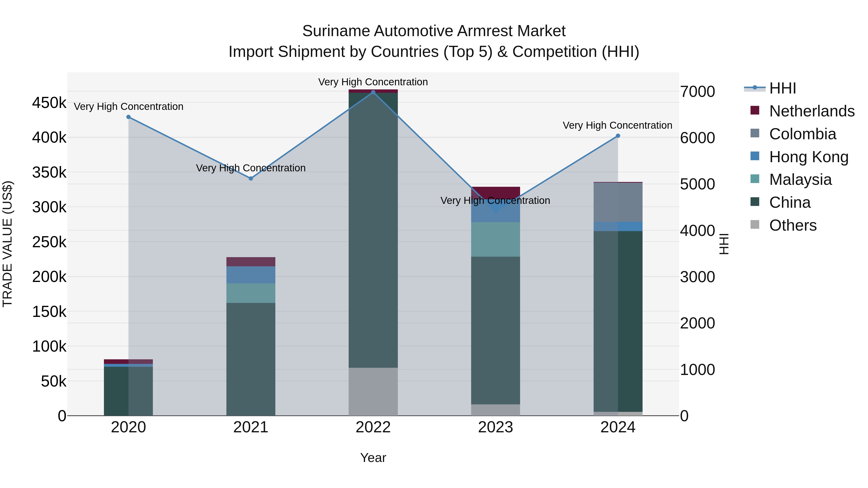
Task: Click the Hong Kong segment of 2024 bar
Action: (x=618, y=227)
